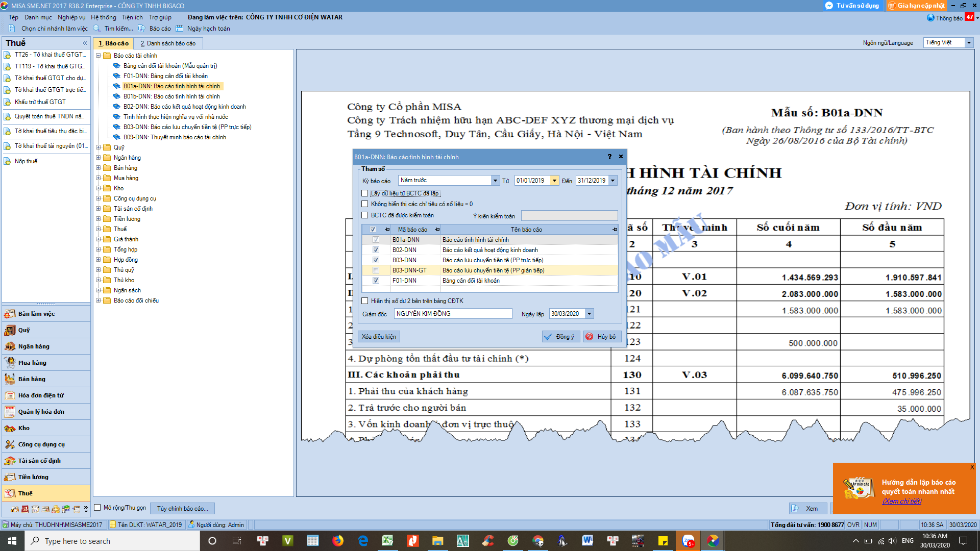The width and height of the screenshot is (980, 551).
Task: Click TT26 tờ khai thuế GTGT icon
Action: pos(8,55)
